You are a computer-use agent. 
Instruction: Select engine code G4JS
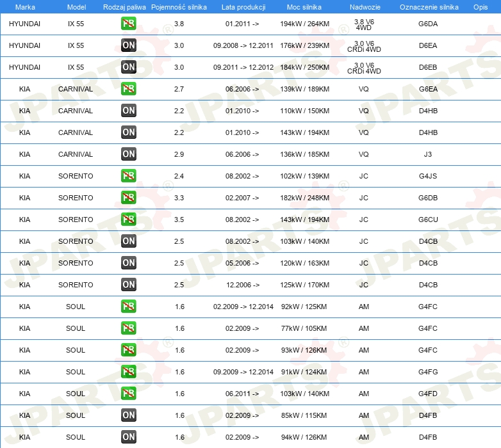click(428, 176)
